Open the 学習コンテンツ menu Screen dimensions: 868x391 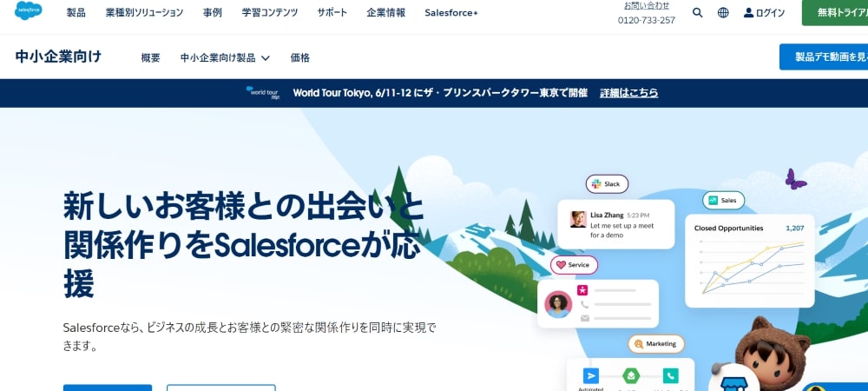click(x=270, y=13)
